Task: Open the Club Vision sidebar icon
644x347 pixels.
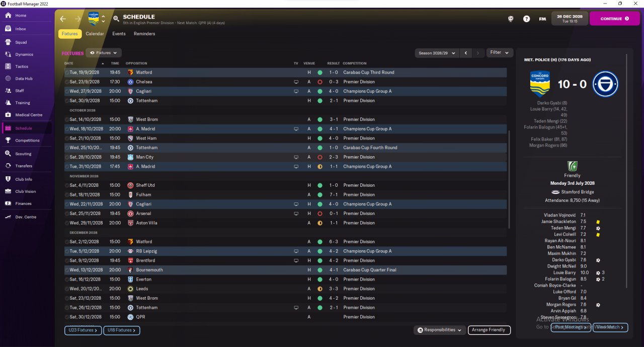Action: 8,191
